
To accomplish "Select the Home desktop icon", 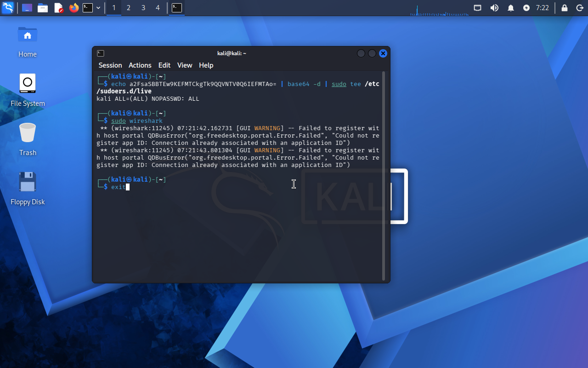I will pyautogui.click(x=28, y=41).
